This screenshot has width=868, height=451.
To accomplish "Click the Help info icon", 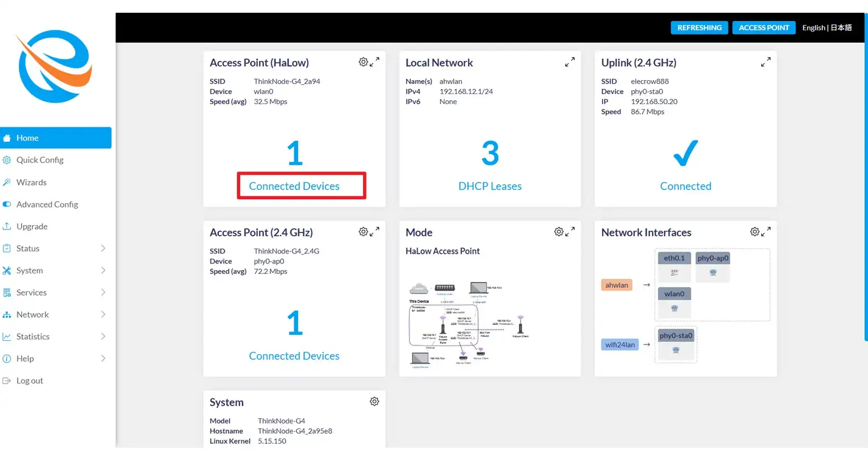I will click(x=7, y=359).
